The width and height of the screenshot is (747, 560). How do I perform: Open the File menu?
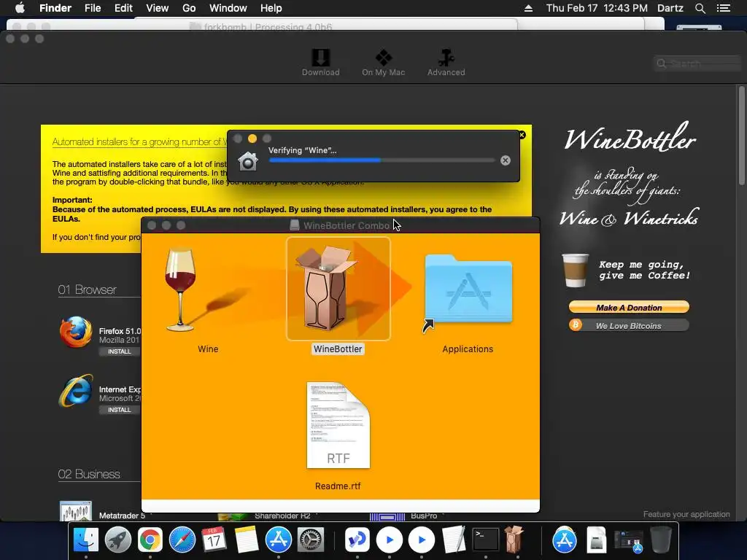pos(93,8)
